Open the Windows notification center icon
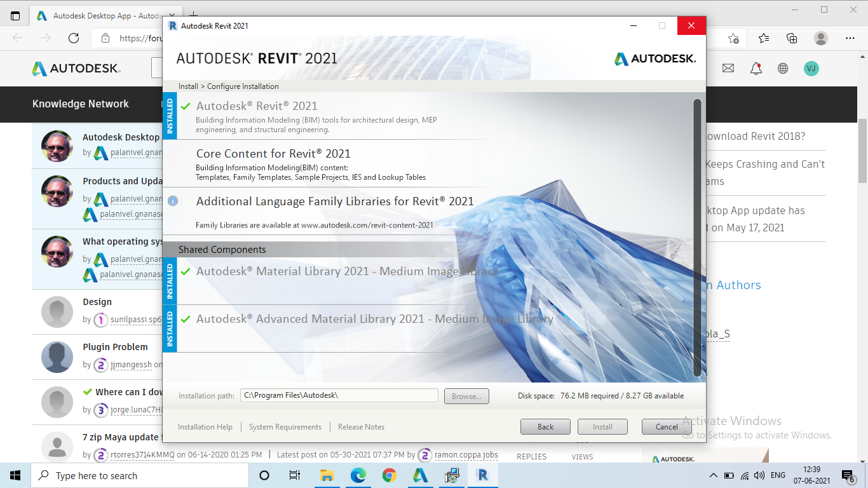The image size is (868, 488). [848, 475]
